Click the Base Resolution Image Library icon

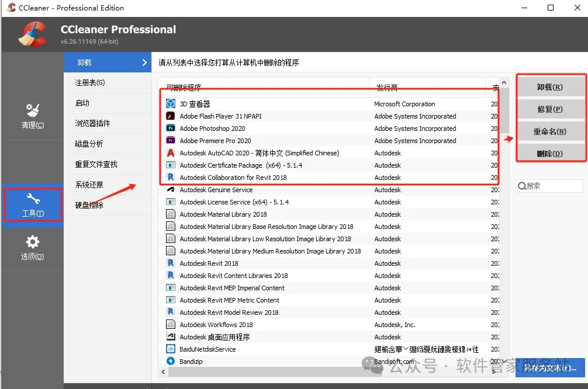(x=171, y=227)
